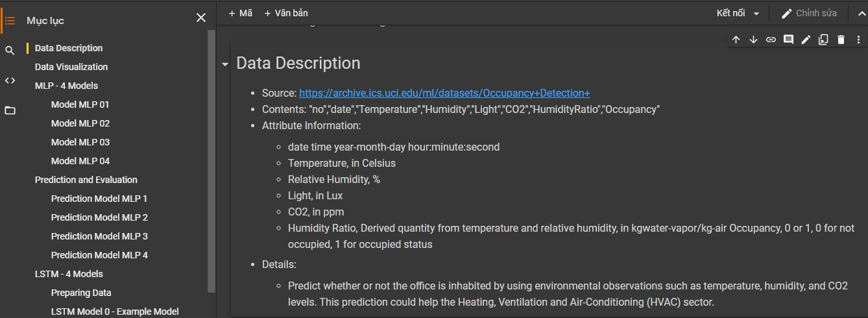Open the code snippets icon
The image size is (868, 318).
point(10,80)
